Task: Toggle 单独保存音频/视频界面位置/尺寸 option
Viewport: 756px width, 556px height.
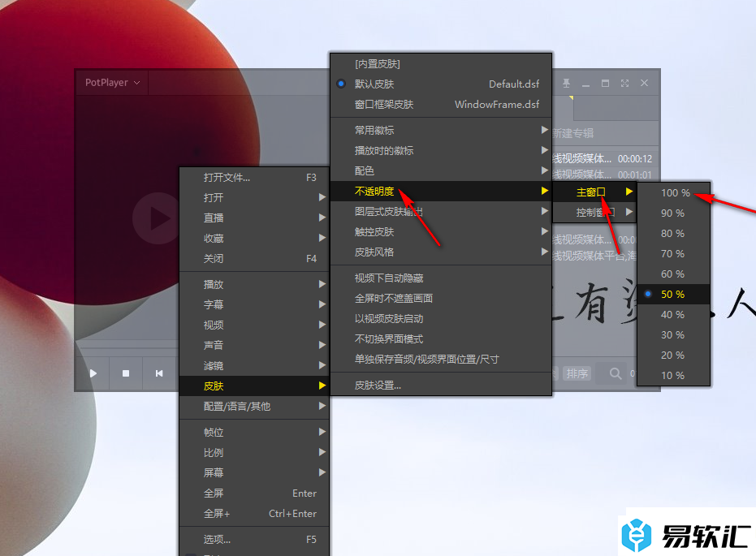Action: click(x=441, y=359)
